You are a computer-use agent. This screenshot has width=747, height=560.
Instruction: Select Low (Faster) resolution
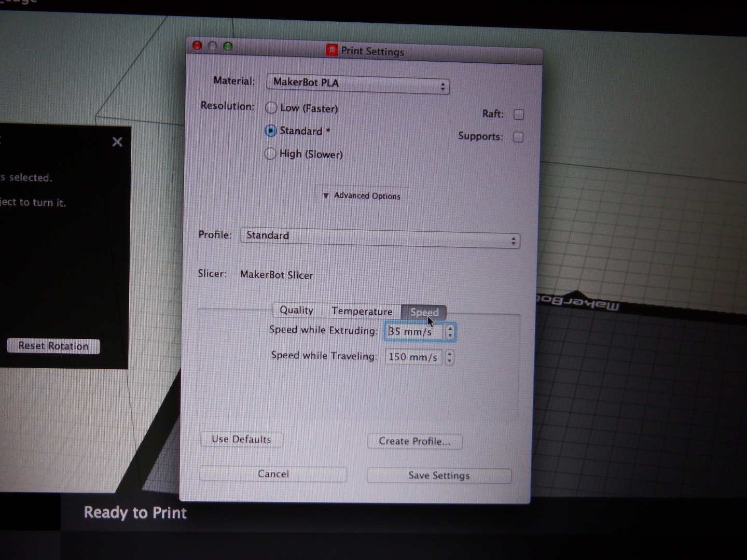pyautogui.click(x=271, y=108)
